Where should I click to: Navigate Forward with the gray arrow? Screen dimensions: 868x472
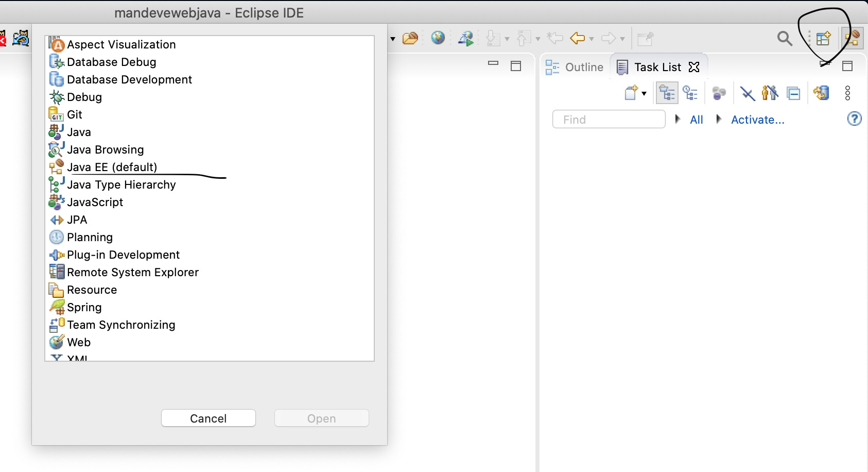coord(609,38)
